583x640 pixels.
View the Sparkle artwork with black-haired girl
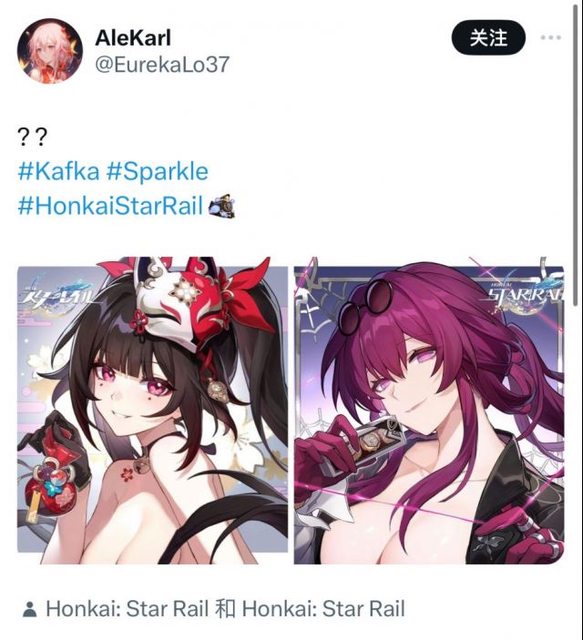pyautogui.click(x=152, y=411)
